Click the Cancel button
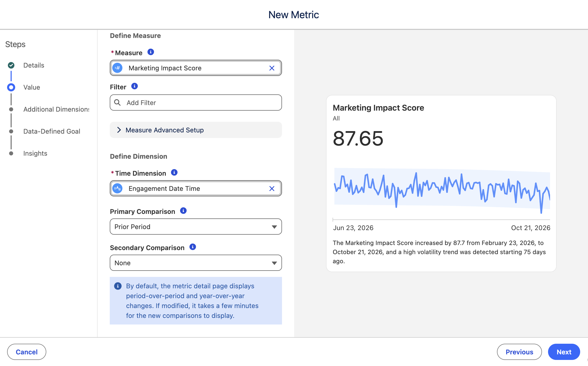The image size is (588, 366). (x=27, y=352)
